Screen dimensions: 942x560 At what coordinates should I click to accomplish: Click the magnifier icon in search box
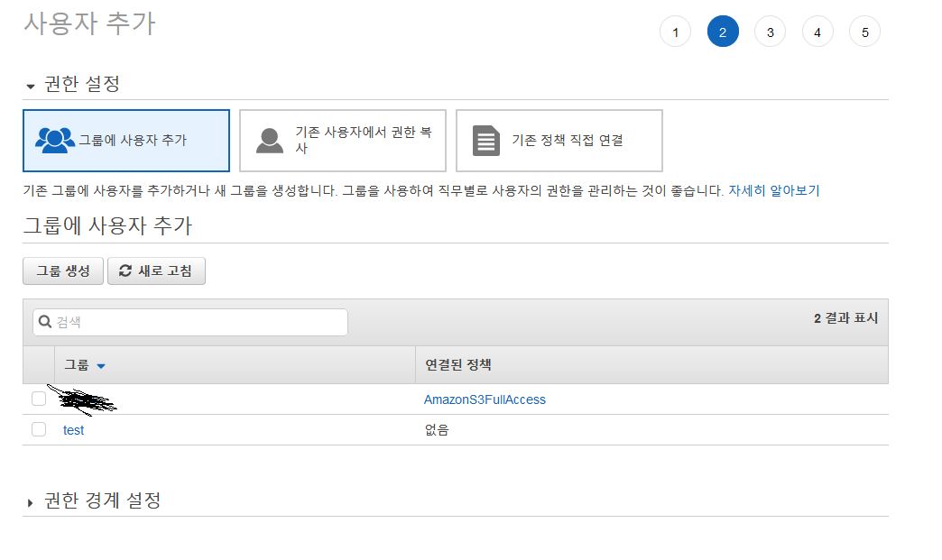pyautogui.click(x=45, y=322)
